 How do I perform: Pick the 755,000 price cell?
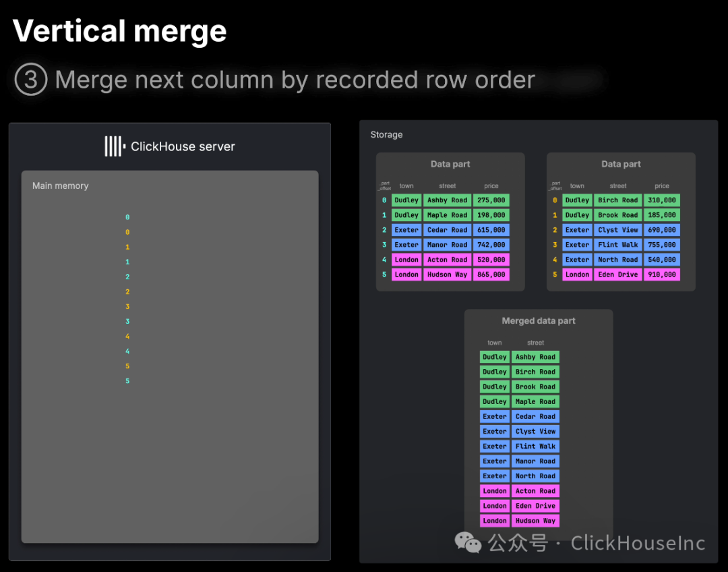pyautogui.click(x=662, y=245)
